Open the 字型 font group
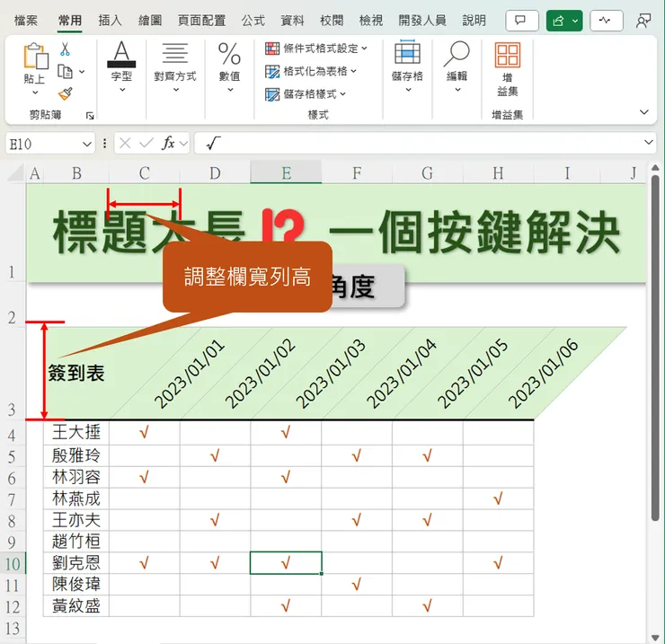 point(121,66)
